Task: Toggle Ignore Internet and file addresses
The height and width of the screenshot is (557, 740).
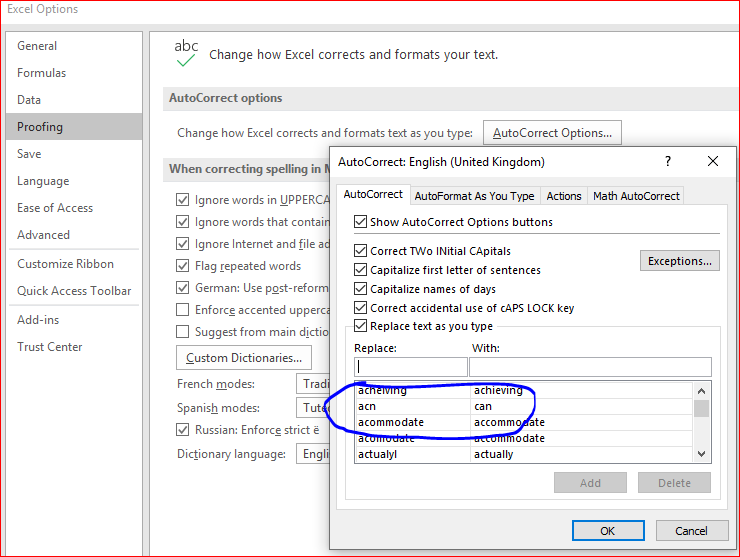Action: 182,244
